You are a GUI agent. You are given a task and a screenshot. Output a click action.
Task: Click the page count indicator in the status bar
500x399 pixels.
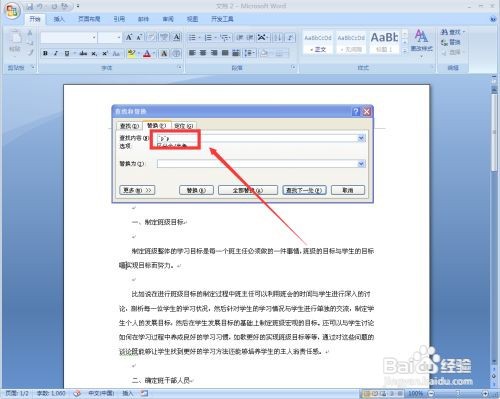17,394
